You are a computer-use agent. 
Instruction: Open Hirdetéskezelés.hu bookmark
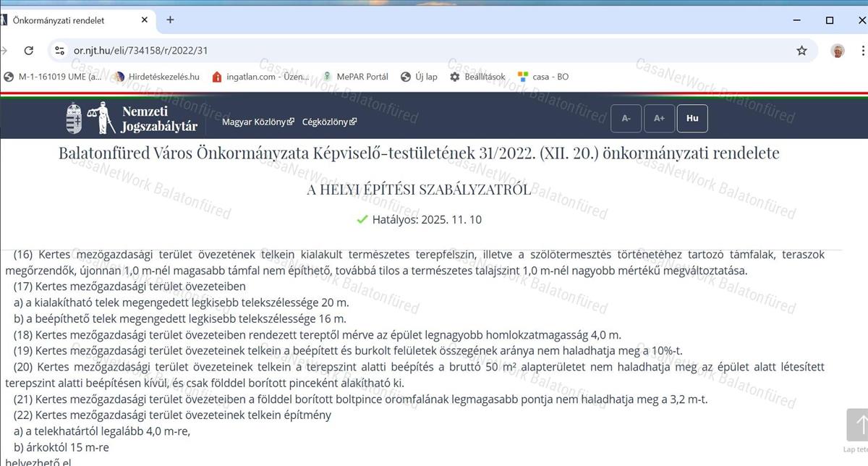click(x=156, y=77)
